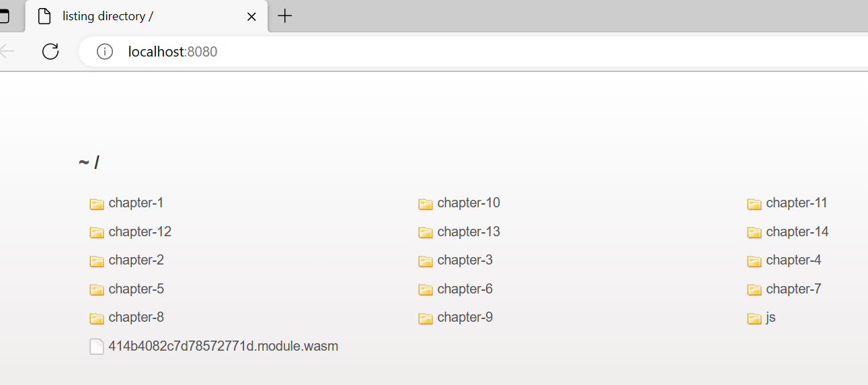Open the chapter-12 link
Viewport: 868px width, 385px height.
140,232
